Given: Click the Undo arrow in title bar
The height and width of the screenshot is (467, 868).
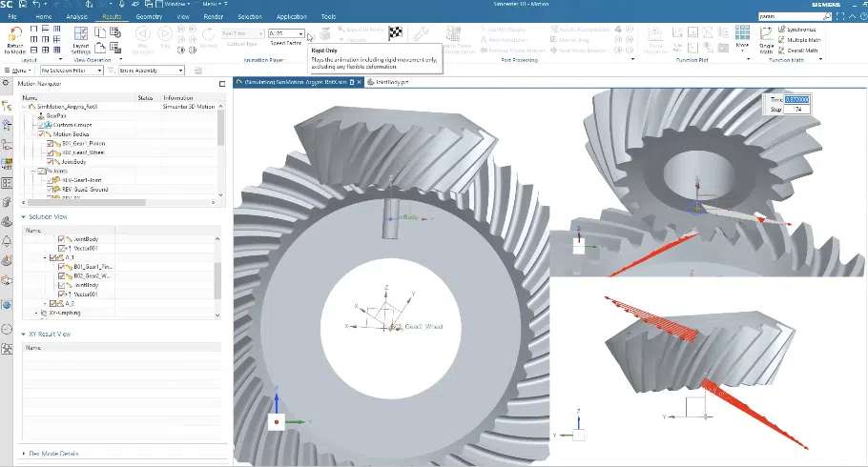Looking at the screenshot, I should (x=36, y=4).
